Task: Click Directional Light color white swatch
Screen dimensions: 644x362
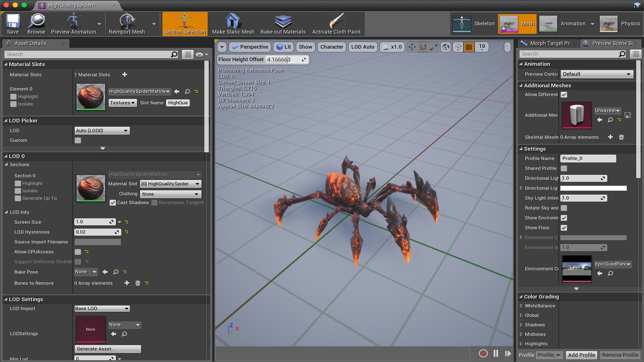Action: 594,189
